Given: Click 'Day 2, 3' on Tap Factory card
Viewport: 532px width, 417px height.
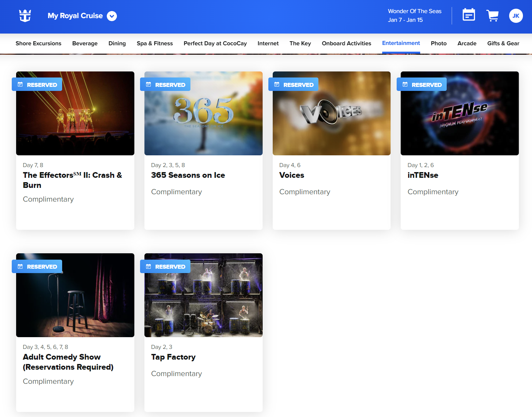Looking at the screenshot, I should [162, 347].
